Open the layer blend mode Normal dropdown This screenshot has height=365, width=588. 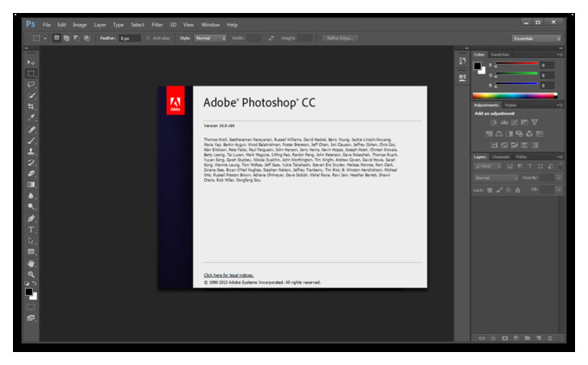coord(496,178)
